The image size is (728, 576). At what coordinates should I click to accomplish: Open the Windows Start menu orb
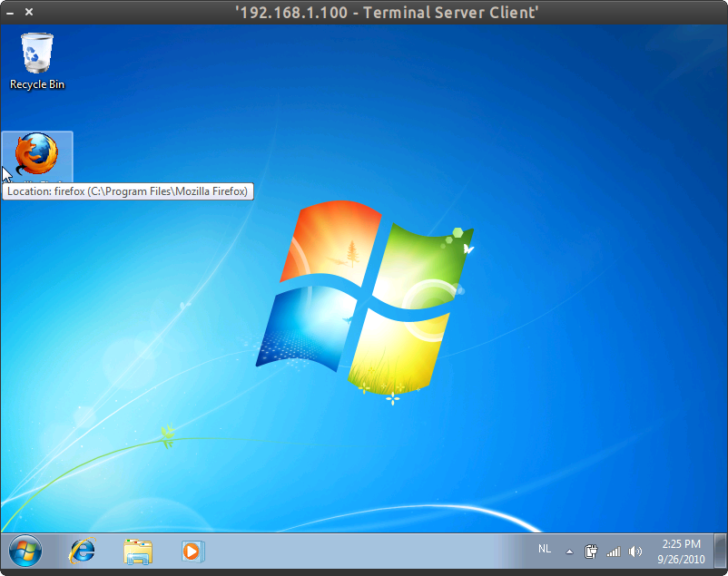pyautogui.click(x=25, y=551)
